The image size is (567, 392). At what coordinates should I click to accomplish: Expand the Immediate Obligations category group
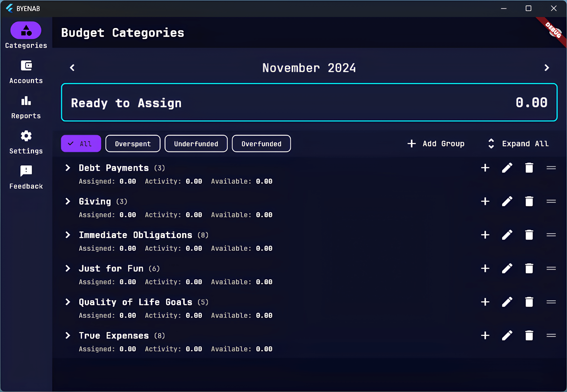(x=68, y=235)
